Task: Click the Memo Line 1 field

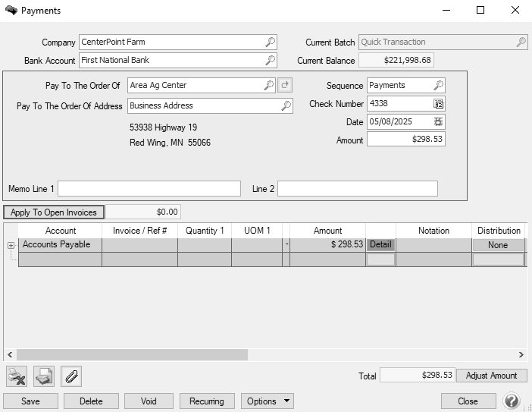Action: coord(149,188)
